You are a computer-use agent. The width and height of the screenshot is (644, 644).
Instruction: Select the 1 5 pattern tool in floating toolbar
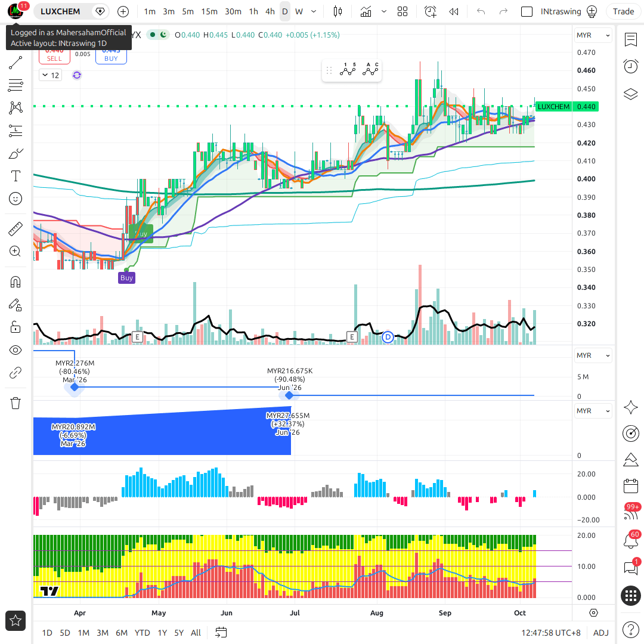(x=348, y=70)
